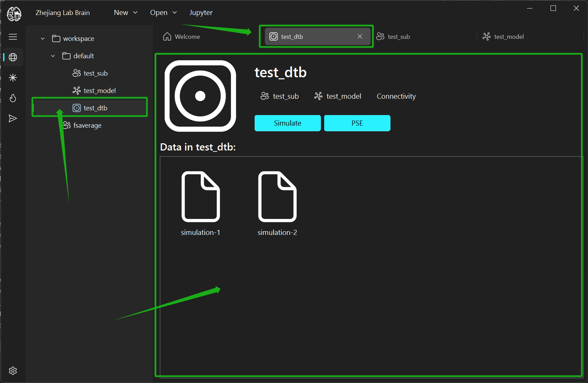The height and width of the screenshot is (383, 588).
Task: Open the flame icon panel in sidebar
Action: pos(13,98)
